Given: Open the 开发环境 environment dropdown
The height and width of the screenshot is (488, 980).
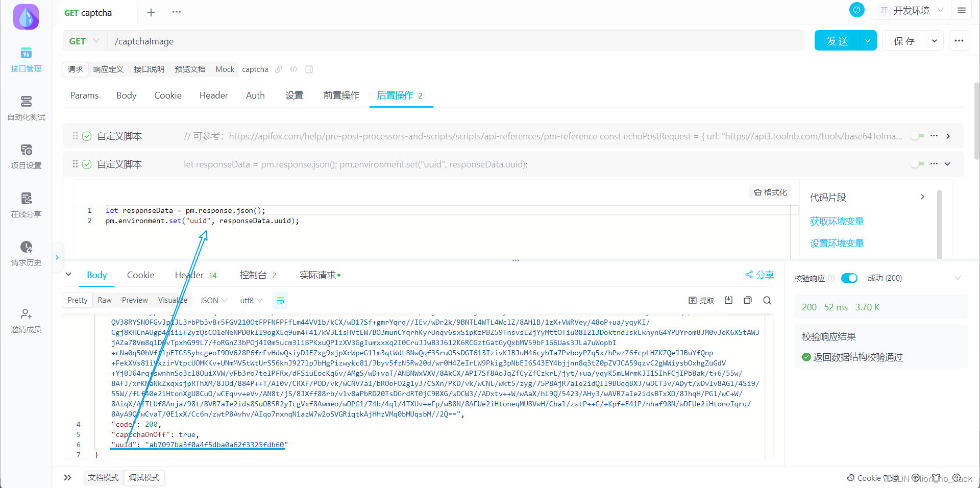Looking at the screenshot, I should click(912, 10).
